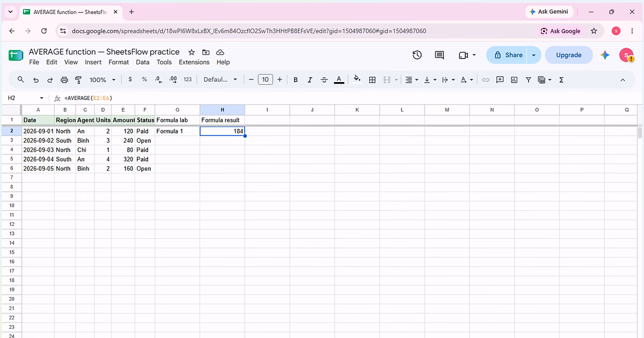Open the Default font dropdown
Screen dimensions: 644x338
[x=220, y=79]
